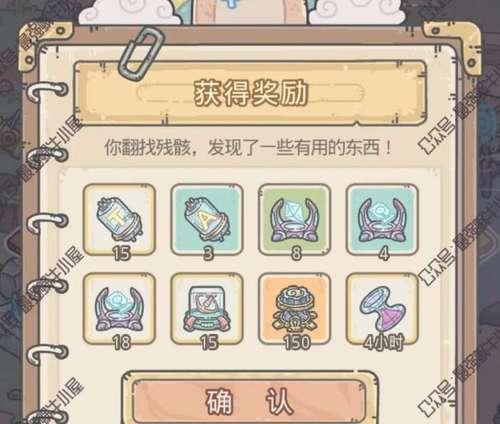Click the quantity 3 under A capsule
500x424 pixels.
tap(208, 253)
